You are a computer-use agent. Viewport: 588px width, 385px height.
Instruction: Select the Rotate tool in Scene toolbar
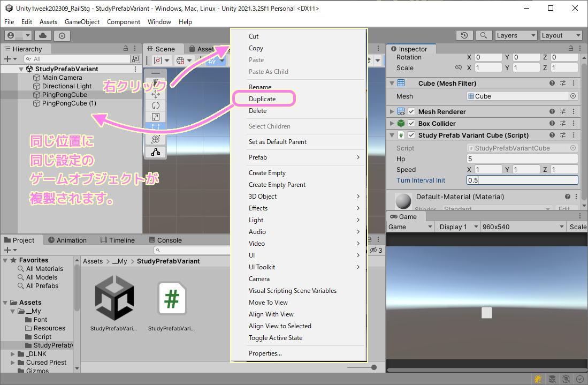pos(156,105)
